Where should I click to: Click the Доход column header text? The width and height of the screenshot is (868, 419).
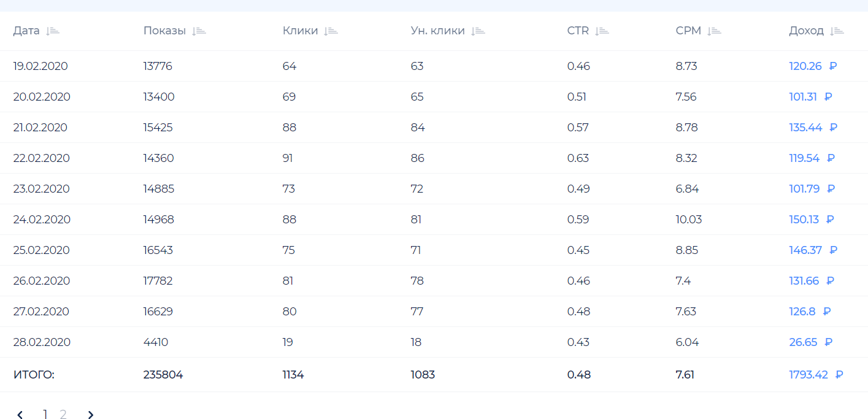(806, 31)
